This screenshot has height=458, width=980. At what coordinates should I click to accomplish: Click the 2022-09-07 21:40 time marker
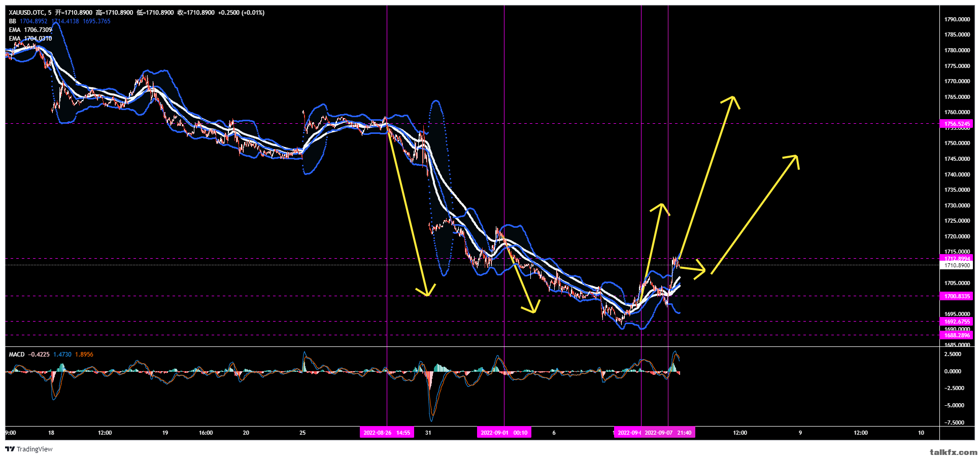(668, 433)
